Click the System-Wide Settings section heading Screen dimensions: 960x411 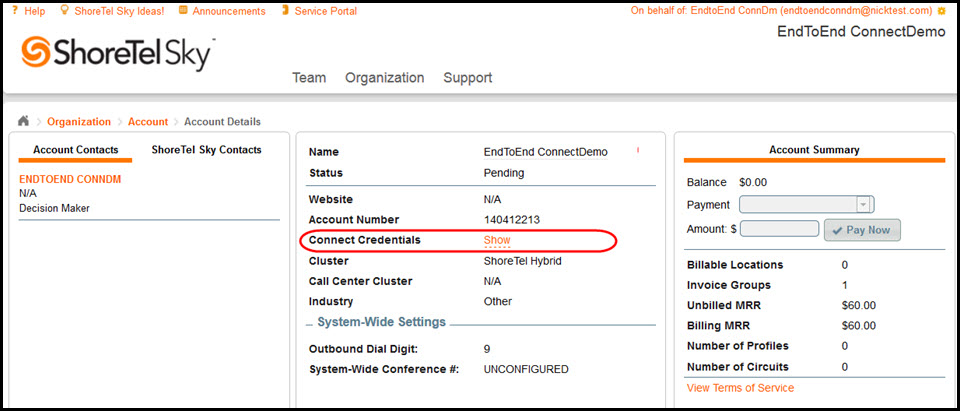pyautogui.click(x=381, y=322)
